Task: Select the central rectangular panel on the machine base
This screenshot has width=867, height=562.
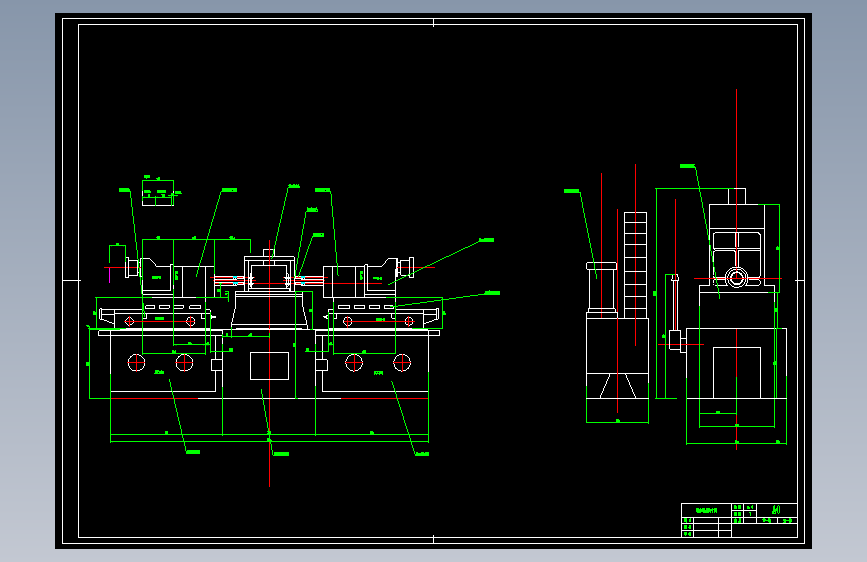Action: click(269, 366)
